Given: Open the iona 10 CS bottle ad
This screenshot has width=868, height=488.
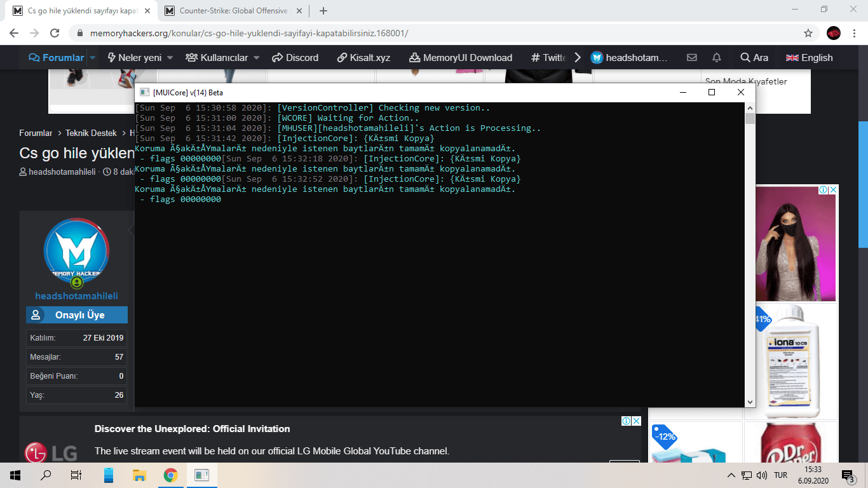Looking at the screenshot, I should pos(791,362).
